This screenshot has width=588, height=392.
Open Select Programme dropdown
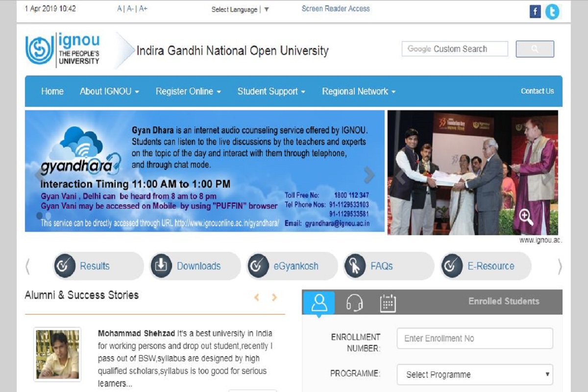[x=475, y=374]
